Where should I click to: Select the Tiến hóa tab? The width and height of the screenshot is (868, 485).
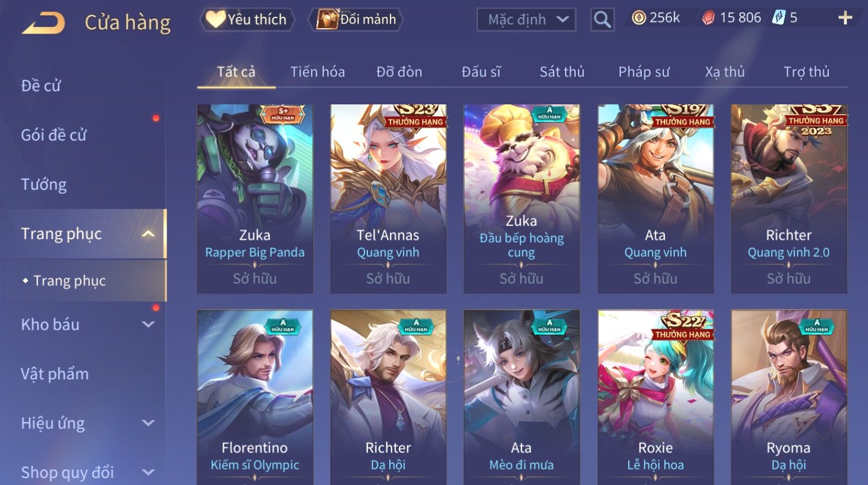tap(317, 72)
